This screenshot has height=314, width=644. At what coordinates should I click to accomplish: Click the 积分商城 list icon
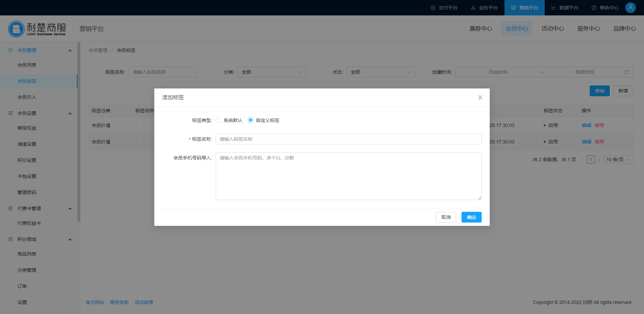tap(10, 239)
